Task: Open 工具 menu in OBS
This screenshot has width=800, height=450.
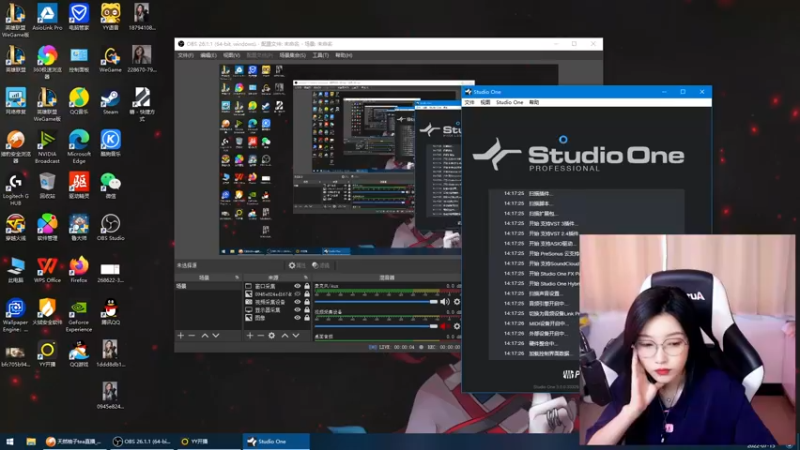Action: pos(320,55)
